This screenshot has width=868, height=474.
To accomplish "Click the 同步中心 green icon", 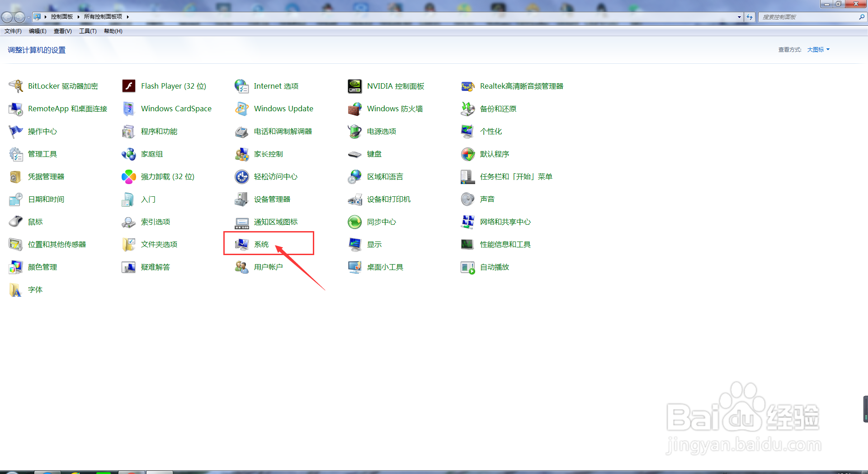I will [355, 222].
